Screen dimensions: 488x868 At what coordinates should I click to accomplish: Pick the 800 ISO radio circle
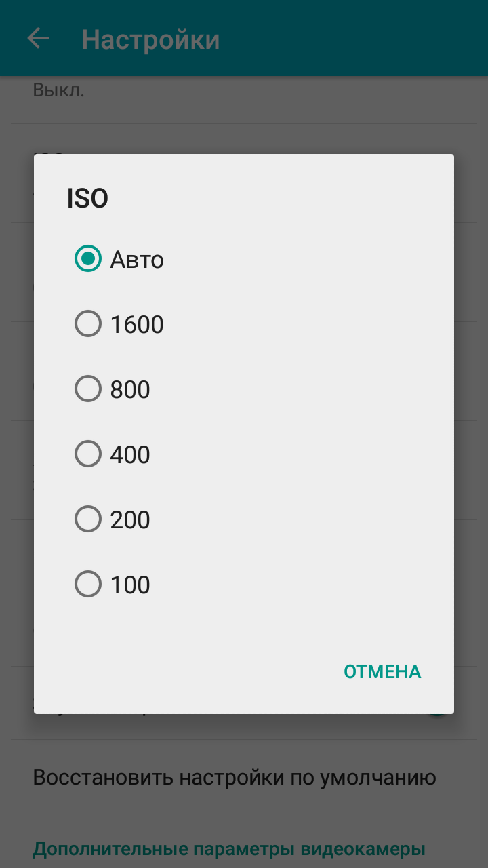(88, 389)
